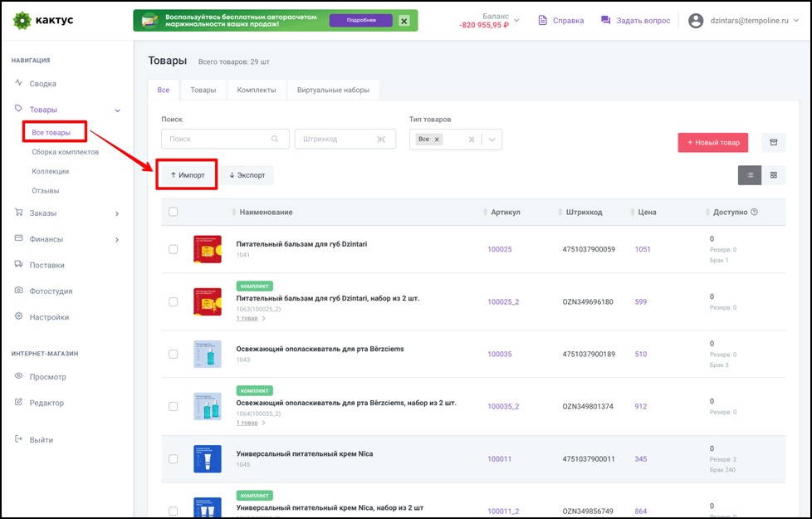Click the Кактус logo
Image resolution: width=812 pixels, height=519 pixels.
point(43,20)
